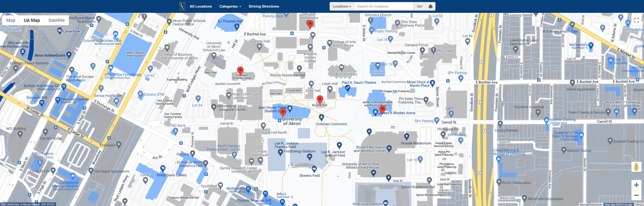Click the Entirewire pin
This screenshot has height=206, width=644.
click(x=118, y=145)
